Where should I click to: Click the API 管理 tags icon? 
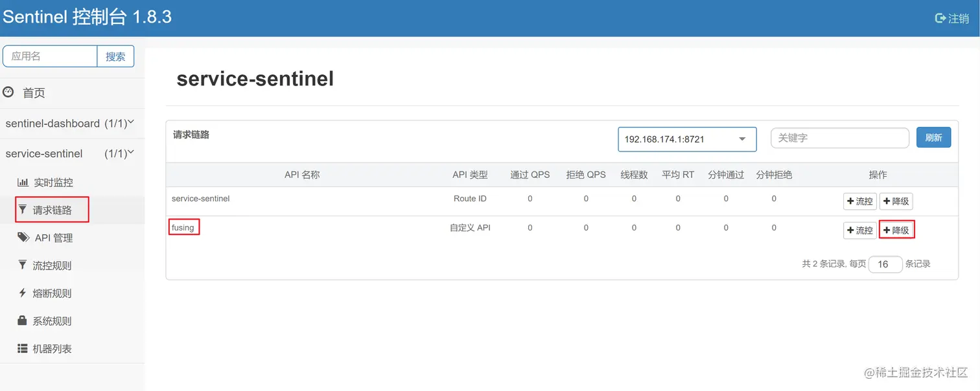click(23, 238)
